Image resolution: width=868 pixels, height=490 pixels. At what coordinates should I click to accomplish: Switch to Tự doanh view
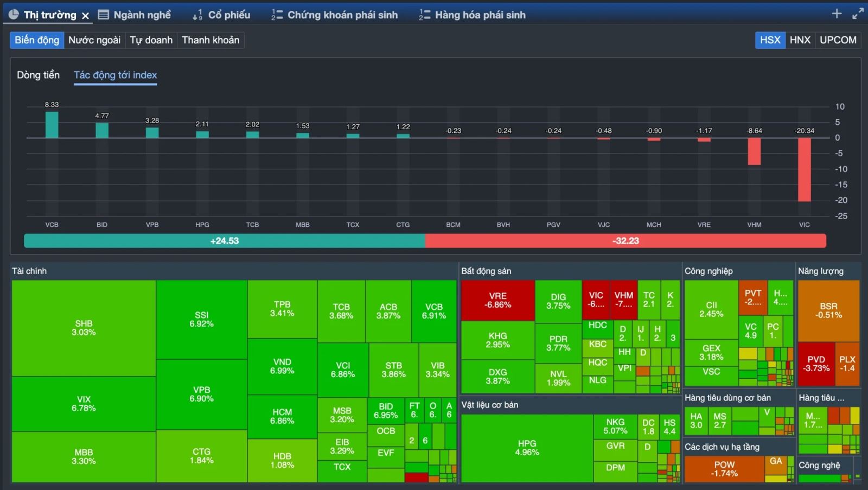(151, 40)
